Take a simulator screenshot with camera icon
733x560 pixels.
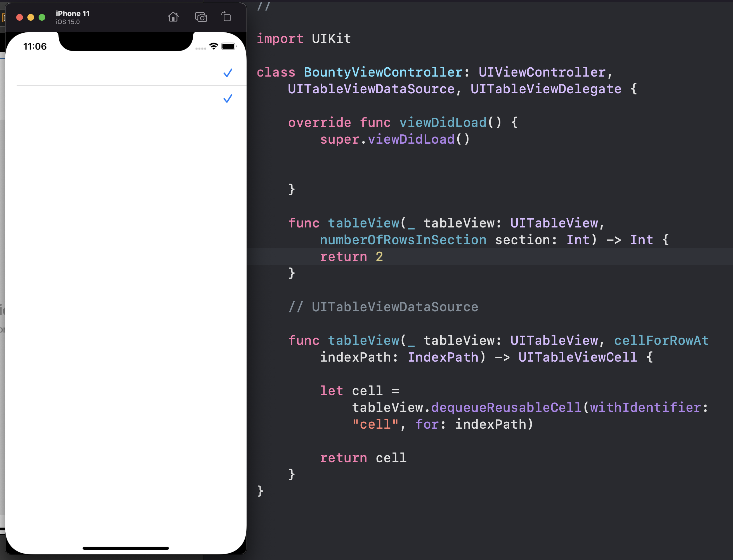click(201, 17)
